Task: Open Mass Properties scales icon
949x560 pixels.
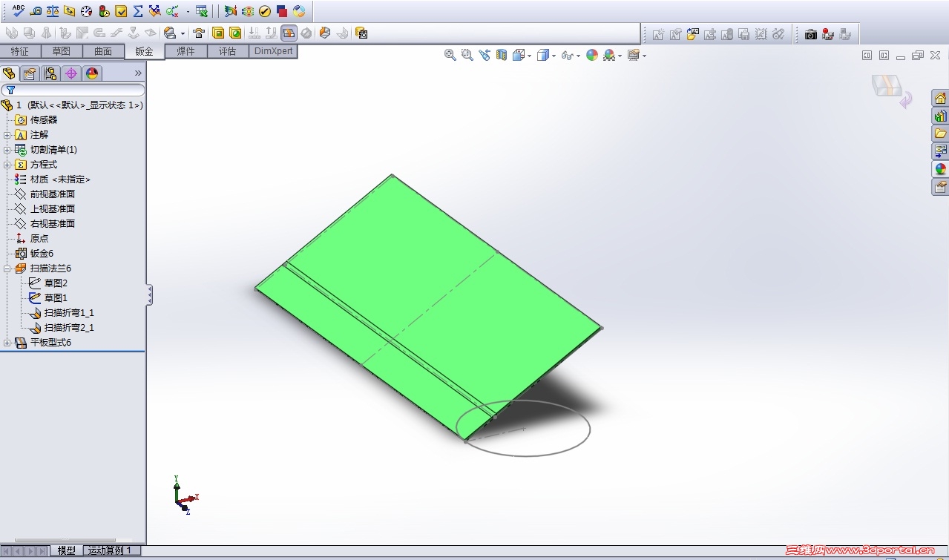Action: (x=53, y=11)
